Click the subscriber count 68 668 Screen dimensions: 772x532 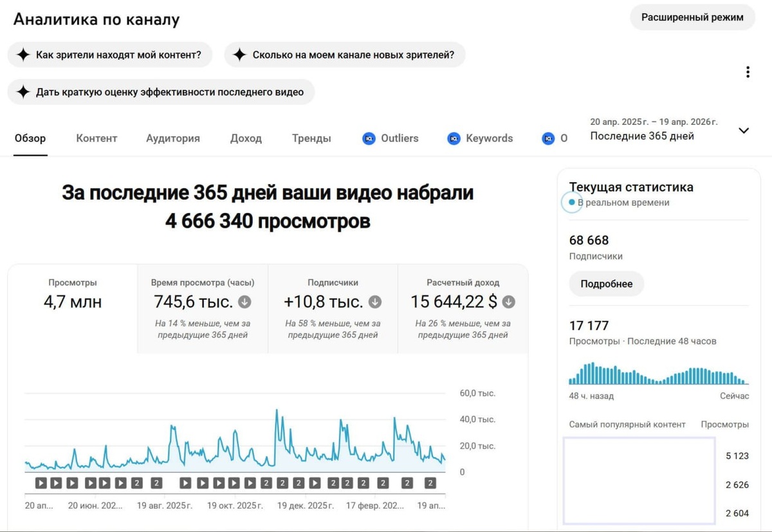click(x=589, y=240)
